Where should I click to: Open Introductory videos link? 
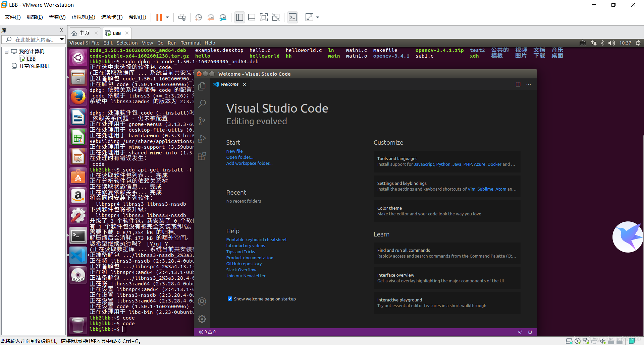coord(246,246)
